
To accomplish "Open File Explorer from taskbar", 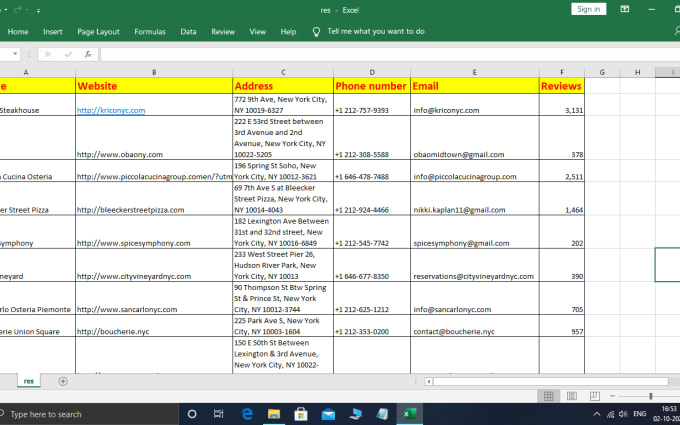I will [274, 414].
